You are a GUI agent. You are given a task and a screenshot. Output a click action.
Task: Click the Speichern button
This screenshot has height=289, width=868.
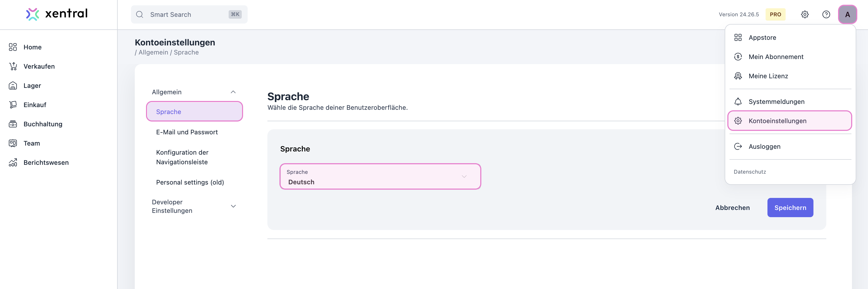pyautogui.click(x=790, y=208)
